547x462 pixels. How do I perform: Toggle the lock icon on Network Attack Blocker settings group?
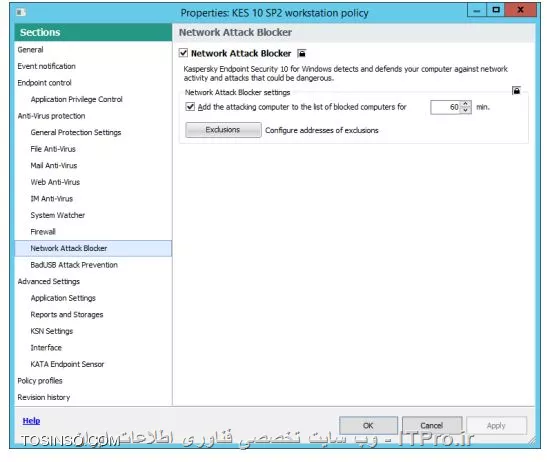(516, 91)
